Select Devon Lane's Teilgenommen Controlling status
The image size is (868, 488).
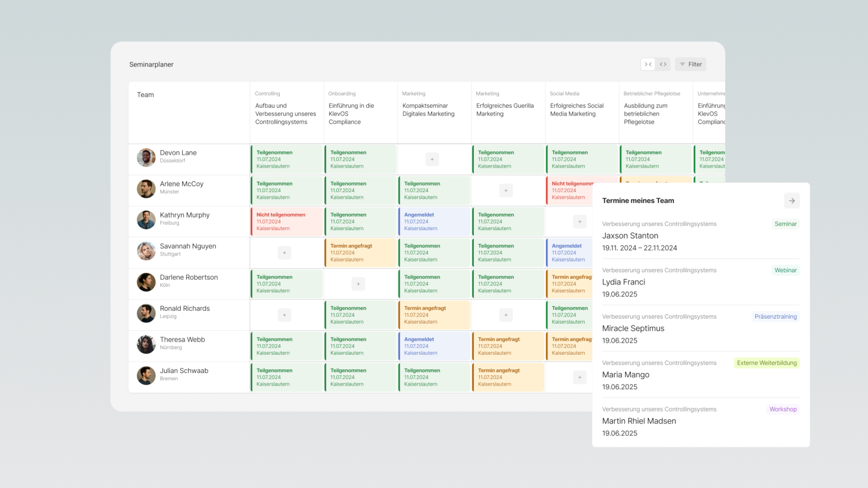(286, 158)
